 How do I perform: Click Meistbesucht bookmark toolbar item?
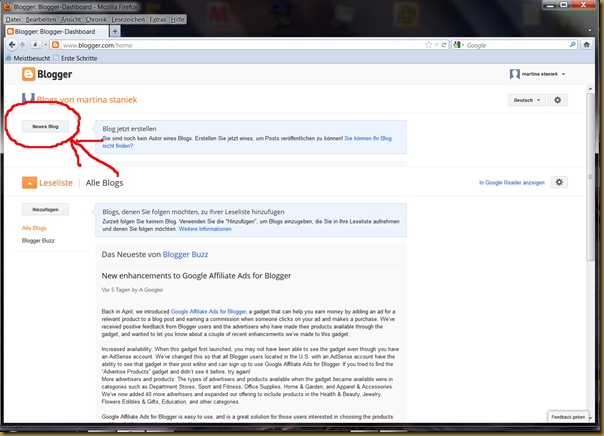[x=28, y=58]
